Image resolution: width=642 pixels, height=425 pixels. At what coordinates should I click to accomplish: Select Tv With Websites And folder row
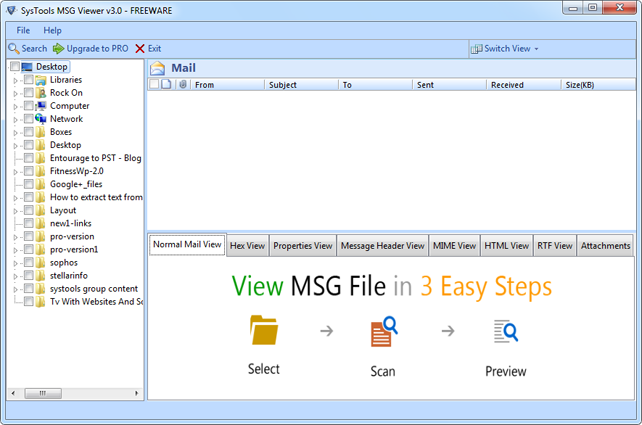96,302
